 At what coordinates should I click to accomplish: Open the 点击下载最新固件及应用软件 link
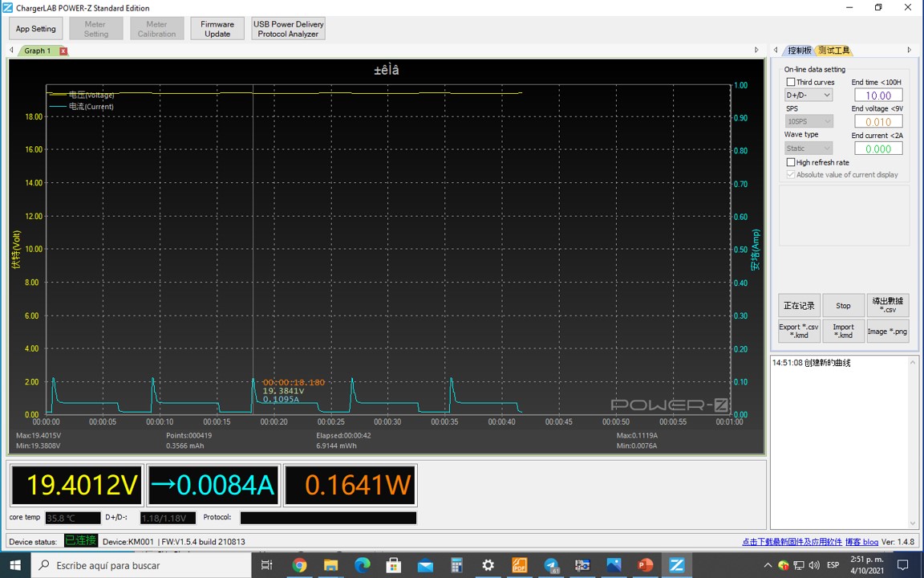(x=792, y=541)
